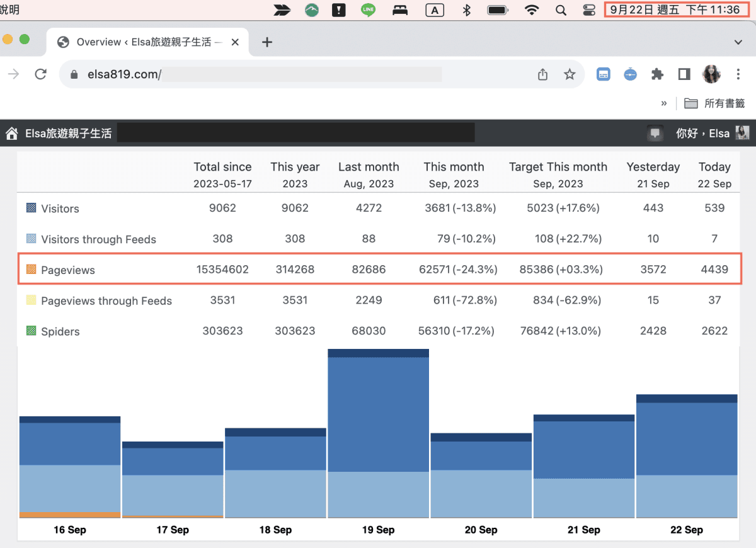Reload the page with the refresh icon

(x=41, y=74)
